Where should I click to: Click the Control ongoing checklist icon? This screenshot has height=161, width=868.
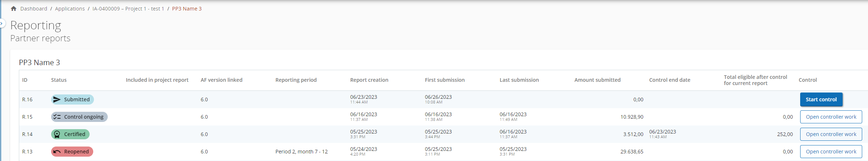click(x=57, y=117)
